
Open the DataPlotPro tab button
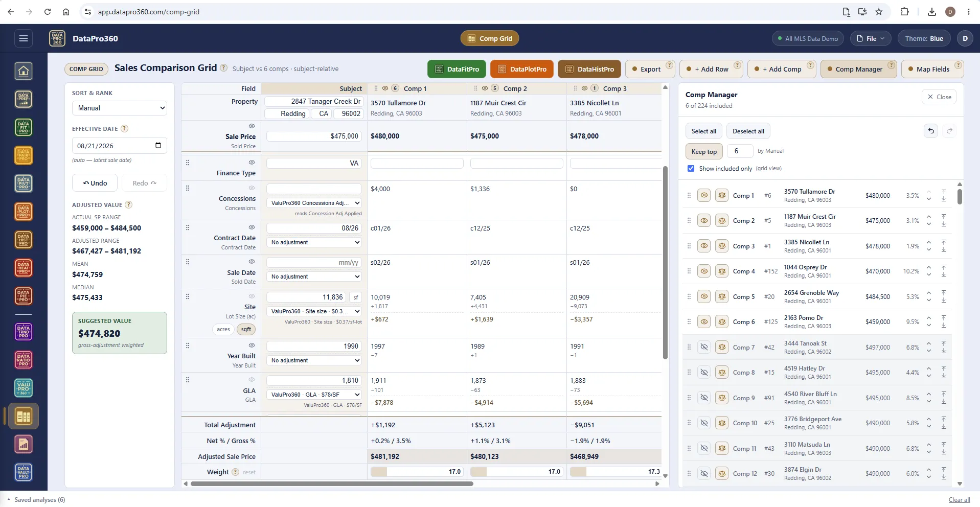522,69
